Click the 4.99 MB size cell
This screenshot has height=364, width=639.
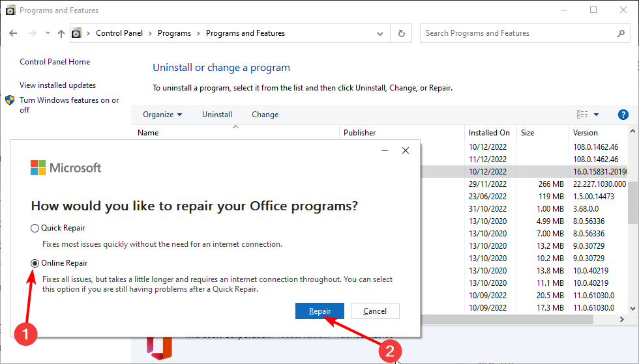point(550,221)
